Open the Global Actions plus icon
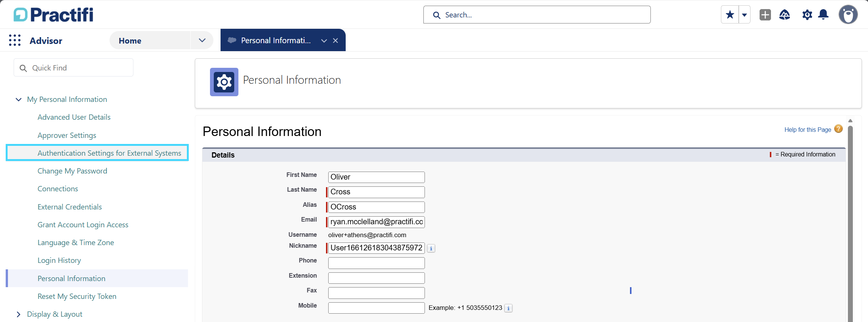868x322 pixels. 765,15
